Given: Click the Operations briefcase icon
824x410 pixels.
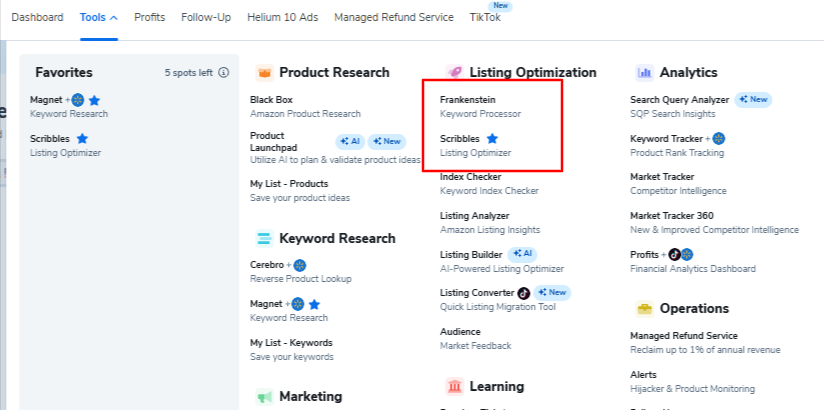Looking at the screenshot, I should (x=645, y=309).
